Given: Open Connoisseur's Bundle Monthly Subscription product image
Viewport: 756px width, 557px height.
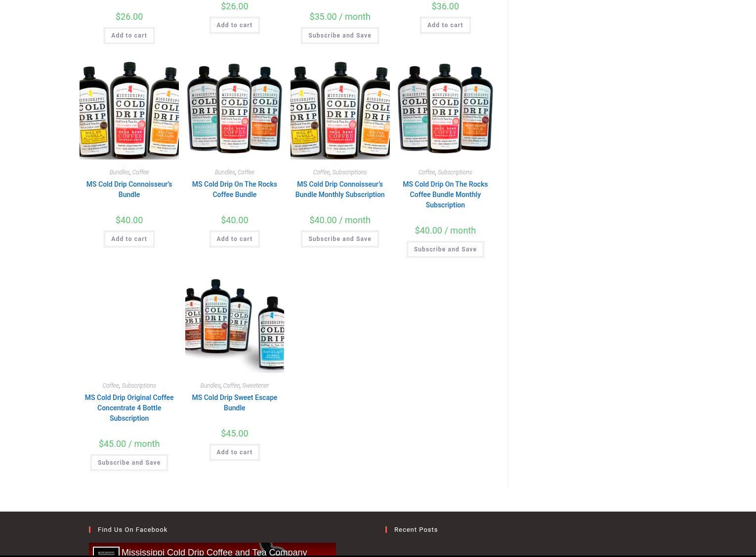Looking at the screenshot, I should click(340, 110).
